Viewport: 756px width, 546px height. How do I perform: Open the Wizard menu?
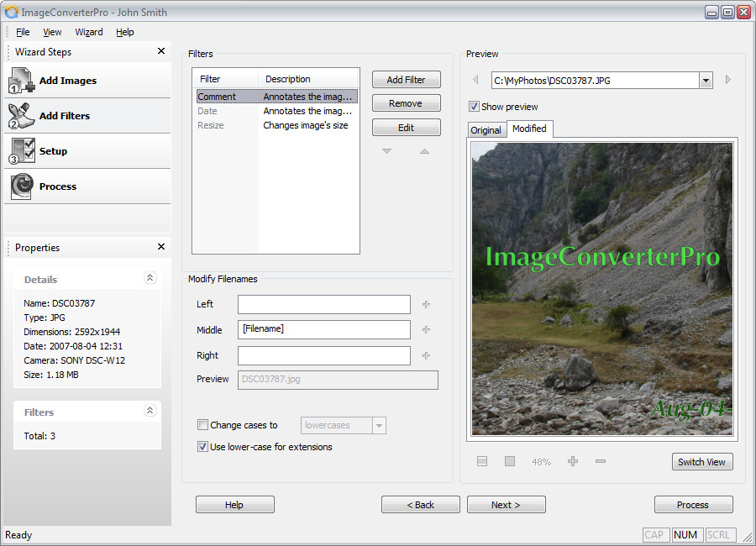[89, 32]
